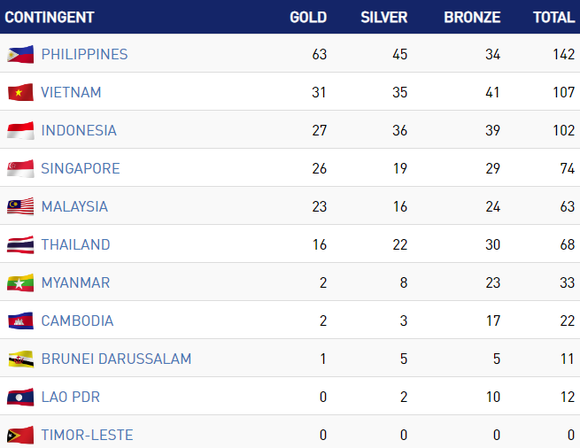580x448 pixels.
Task: Click the BRONZE column header
Action: [x=472, y=17]
